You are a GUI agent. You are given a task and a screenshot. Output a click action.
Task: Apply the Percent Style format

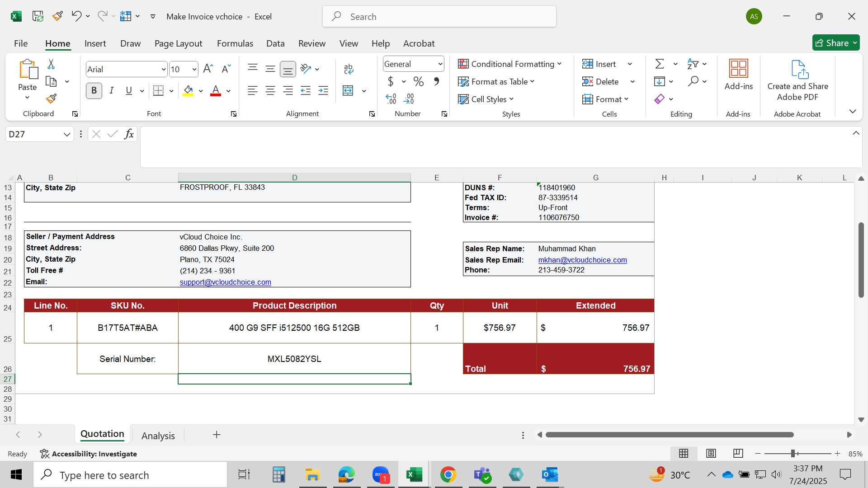[419, 82]
